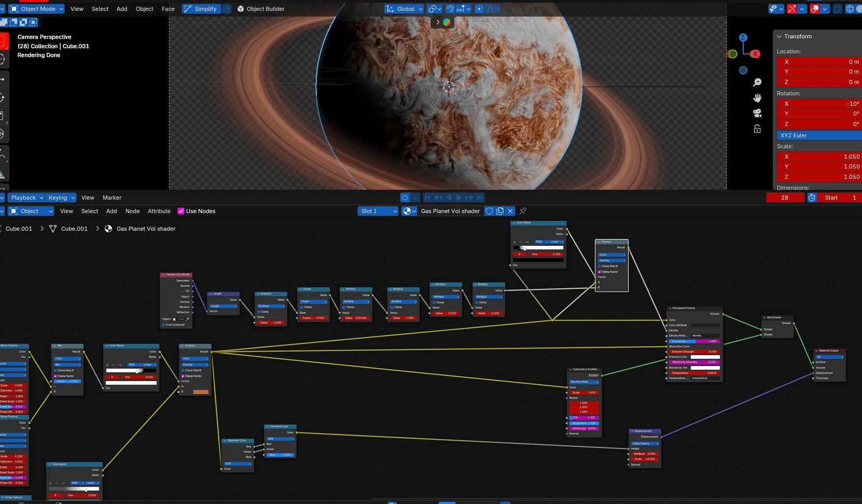Click the lock camera to view icon

(x=757, y=129)
